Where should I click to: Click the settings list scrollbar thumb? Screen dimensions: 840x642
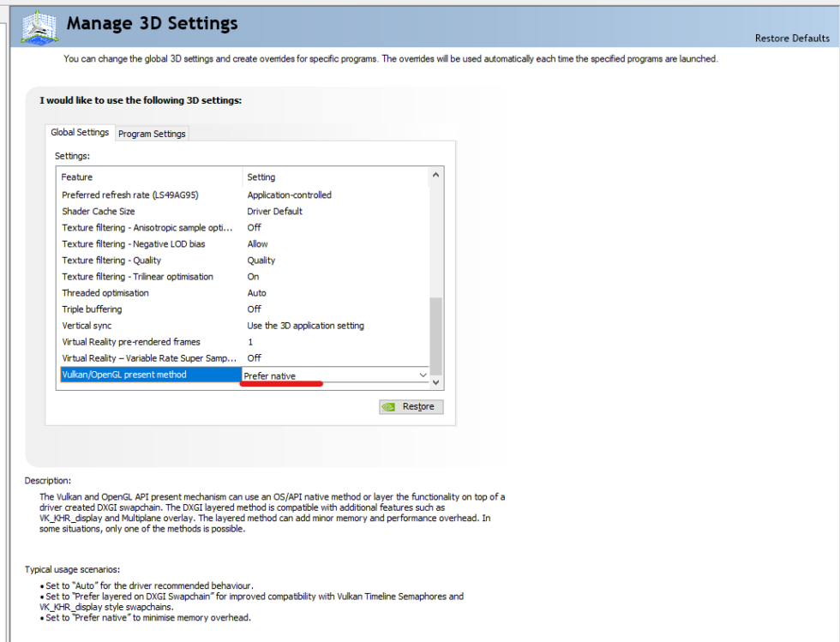435,334
